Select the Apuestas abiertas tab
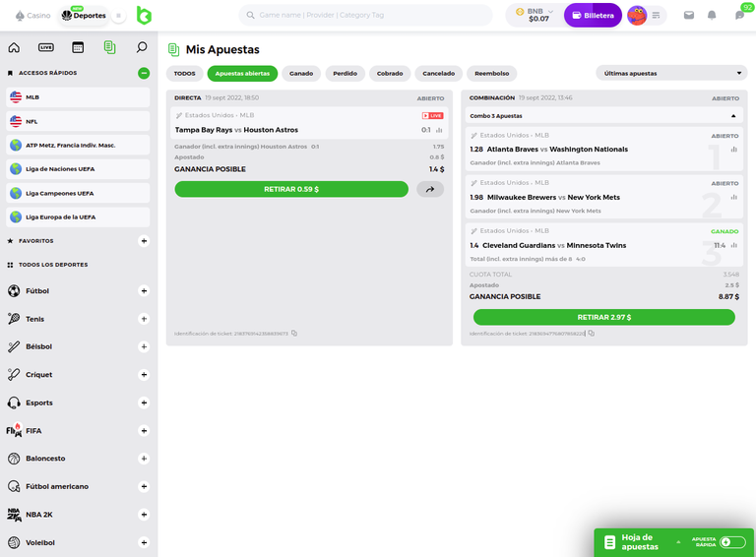 click(242, 73)
